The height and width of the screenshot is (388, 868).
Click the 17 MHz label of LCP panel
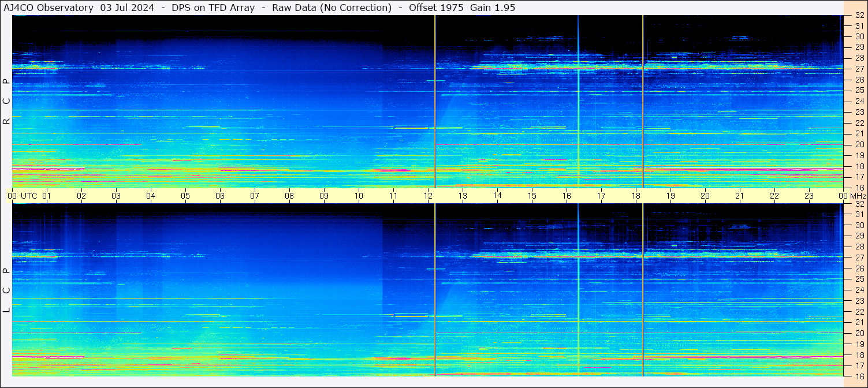(859, 365)
